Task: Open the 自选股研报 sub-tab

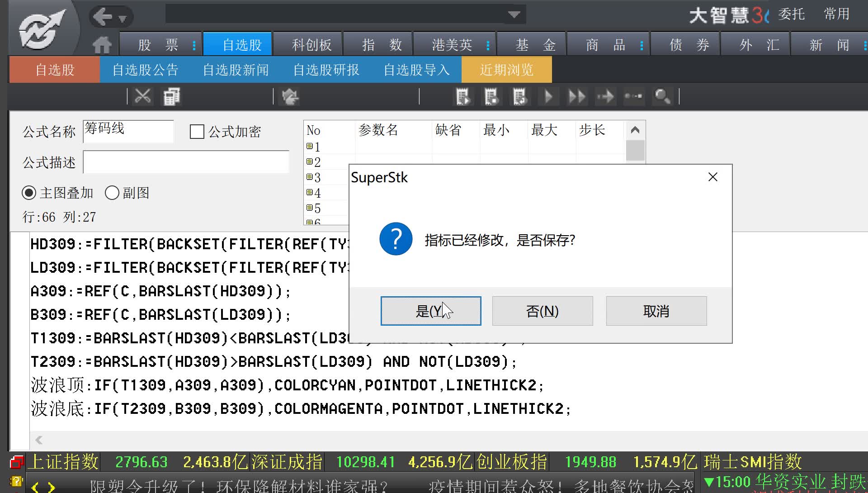Action: pos(326,70)
